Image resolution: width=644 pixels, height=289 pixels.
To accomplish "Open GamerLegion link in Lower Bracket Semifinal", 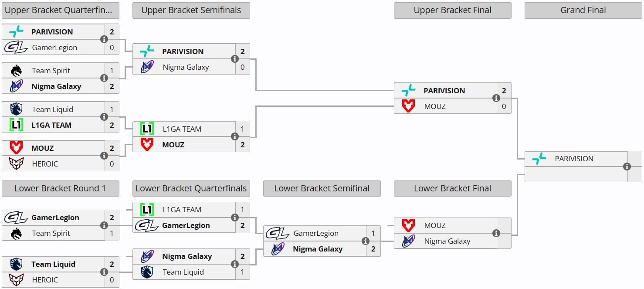I will [316, 233].
